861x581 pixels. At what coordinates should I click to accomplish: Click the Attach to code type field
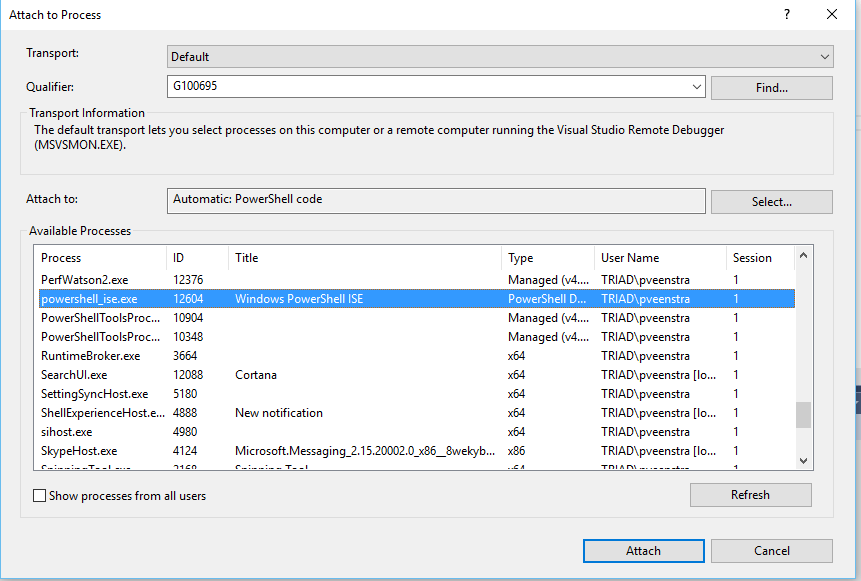click(436, 201)
